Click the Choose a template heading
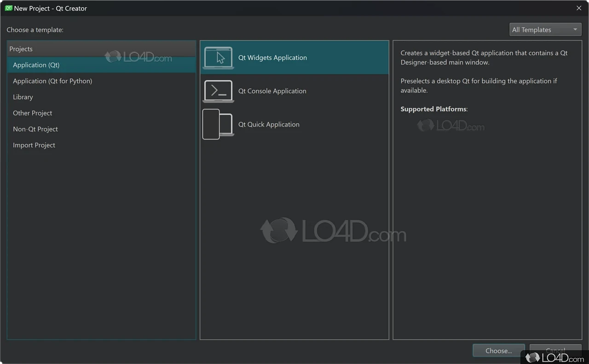The width and height of the screenshot is (589, 364). pyautogui.click(x=35, y=29)
